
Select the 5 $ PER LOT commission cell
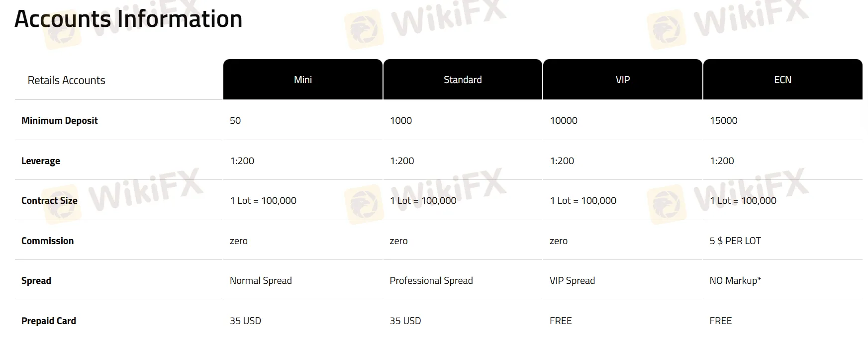click(735, 241)
